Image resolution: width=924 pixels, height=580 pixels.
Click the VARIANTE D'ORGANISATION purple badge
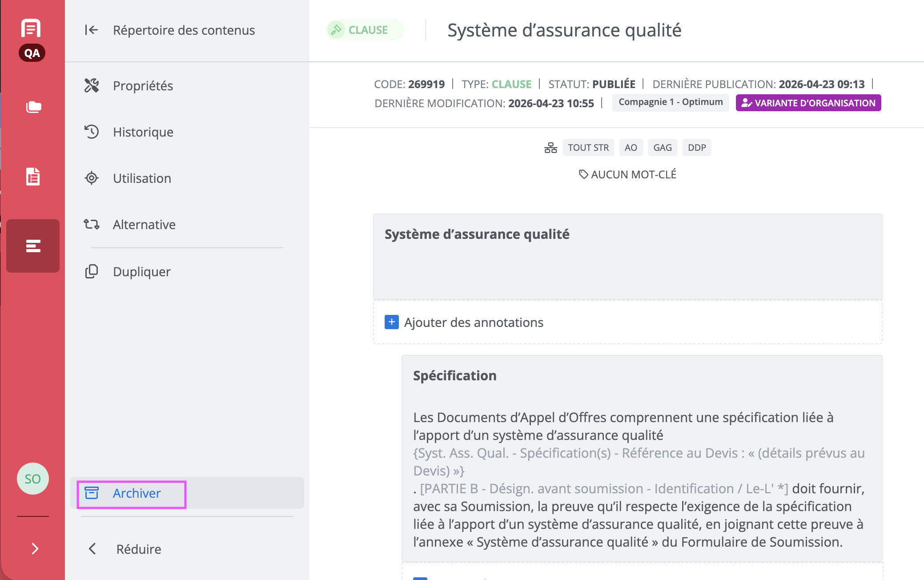pos(808,103)
